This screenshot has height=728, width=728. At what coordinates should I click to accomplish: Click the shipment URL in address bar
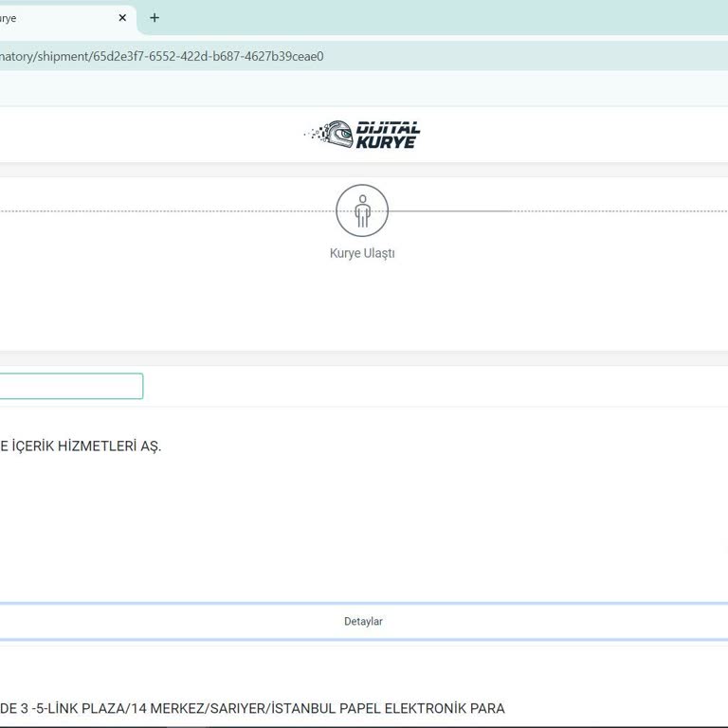161,56
